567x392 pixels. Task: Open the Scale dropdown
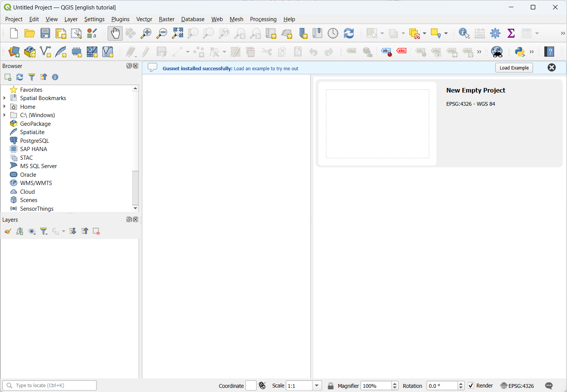tap(317, 386)
